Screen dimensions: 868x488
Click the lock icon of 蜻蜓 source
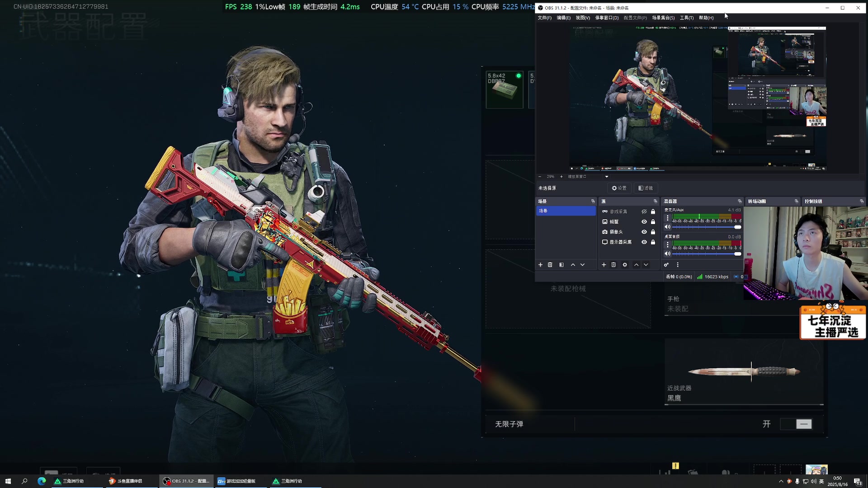[x=653, y=222]
